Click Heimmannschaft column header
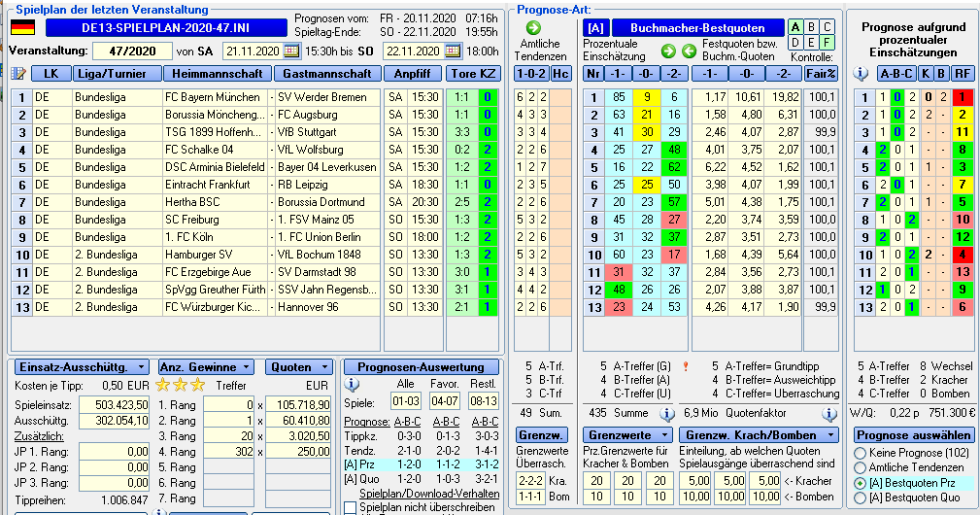This screenshot has width=980, height=515. coord(218,74)
